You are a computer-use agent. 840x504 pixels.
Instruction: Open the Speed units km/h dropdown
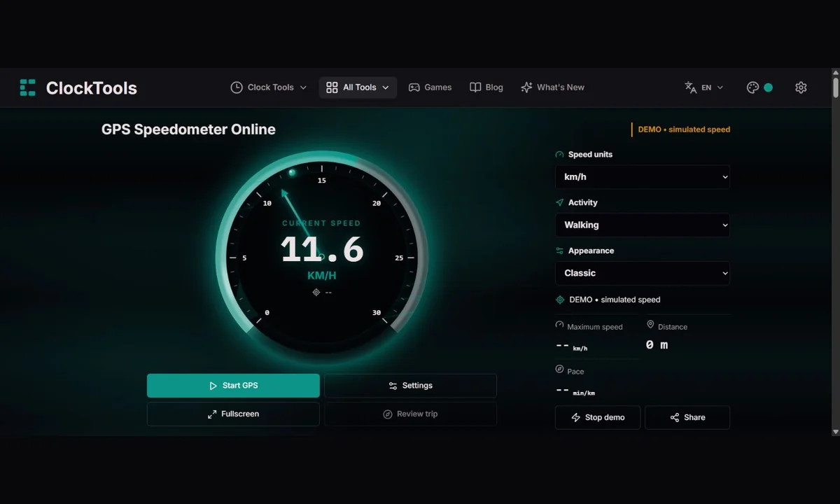click(x=643, y=177)
